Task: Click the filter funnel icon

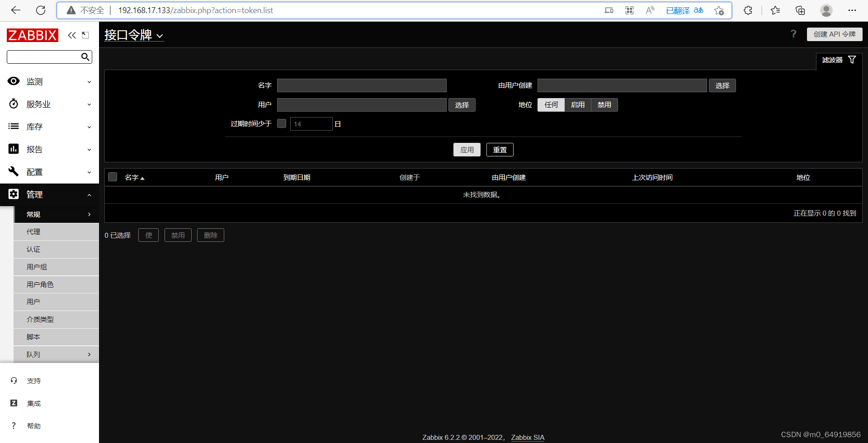Action: (x=852, y=60)
